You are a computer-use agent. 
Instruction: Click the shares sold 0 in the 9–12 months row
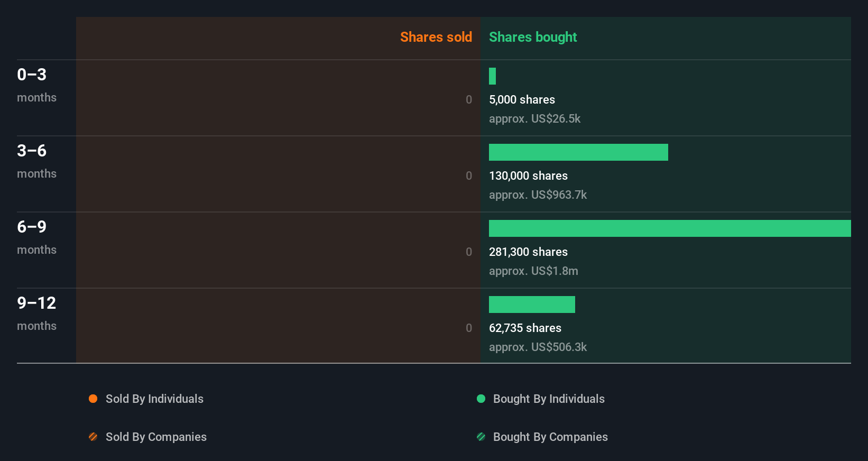pyautogui.click(x=469, y=328)
